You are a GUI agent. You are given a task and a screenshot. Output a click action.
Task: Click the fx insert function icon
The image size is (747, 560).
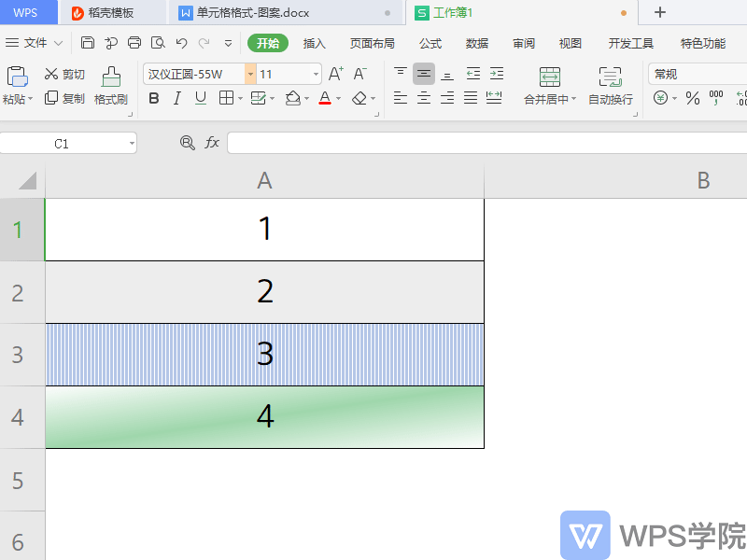coord(212,143)
